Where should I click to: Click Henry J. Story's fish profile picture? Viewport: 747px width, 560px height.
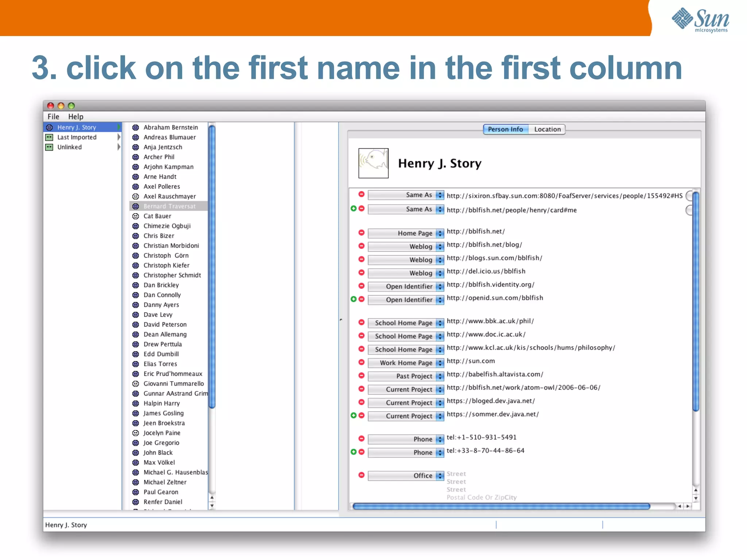coord(373,163)
